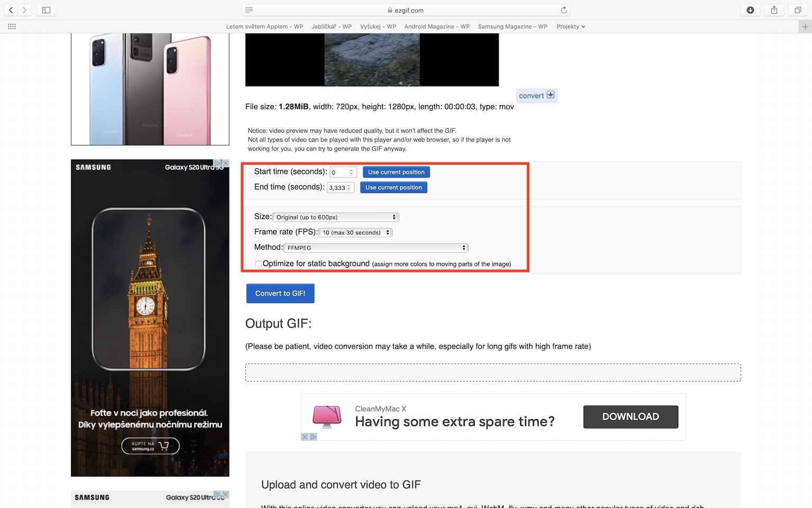Open the Size dropdown
The width and height of the screenshot is (812, 508).
pyautogui.click(x=336, y=217)
